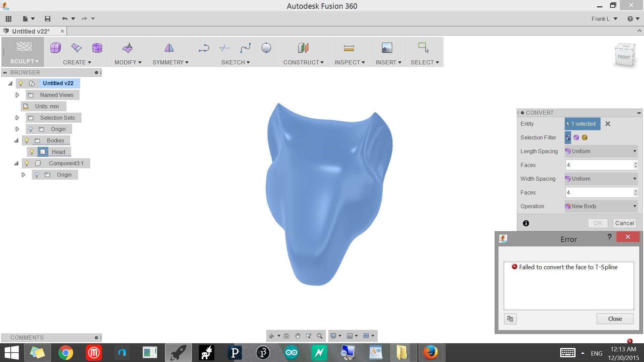Toggle Component3:1 visibility

tap(26, 163)
